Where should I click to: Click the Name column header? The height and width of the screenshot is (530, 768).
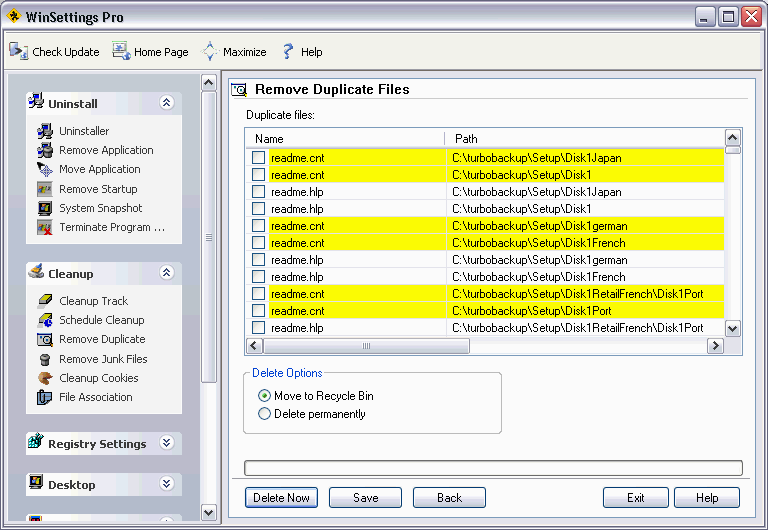(345, 139)
